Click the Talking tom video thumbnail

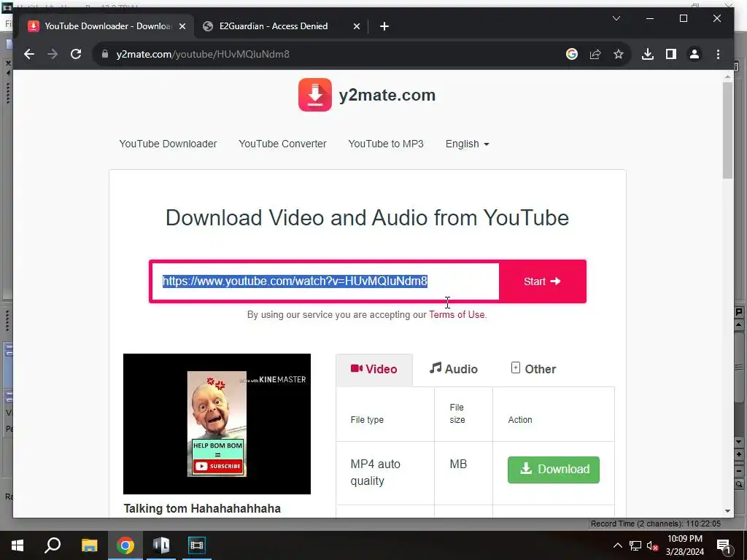pos(217,424)
